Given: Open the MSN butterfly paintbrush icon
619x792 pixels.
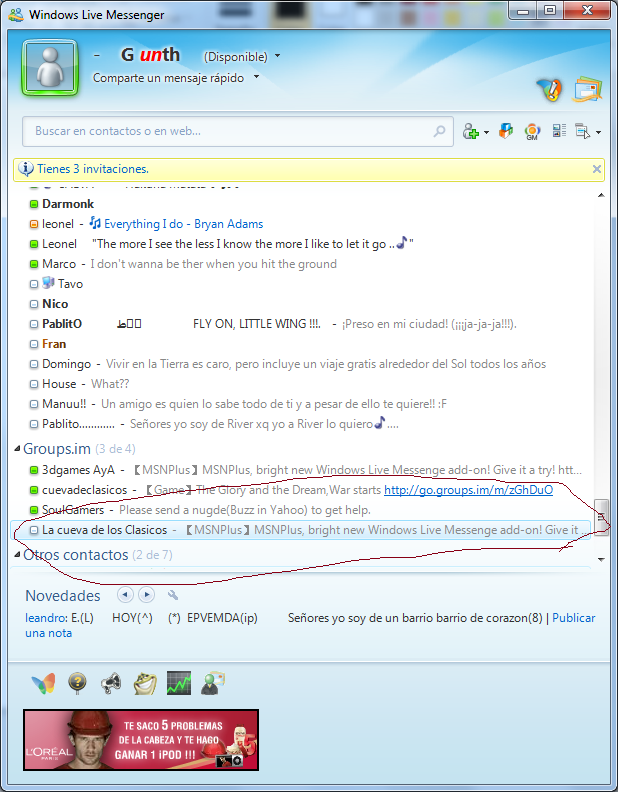Looking at the screenshot, I should tap(549, 91).
